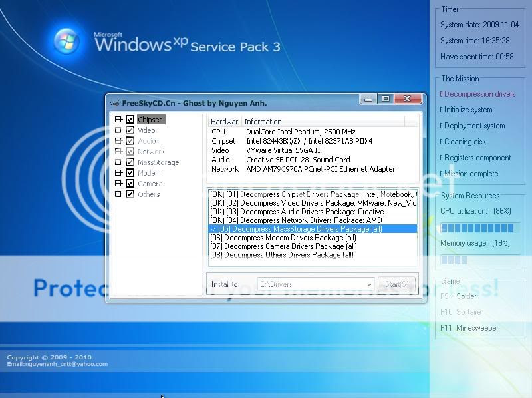Image resolution: width=532 pixels, height=398 pixels.
Task: Minimize the FreeSkyCD window
Action: tap(368, 99)
